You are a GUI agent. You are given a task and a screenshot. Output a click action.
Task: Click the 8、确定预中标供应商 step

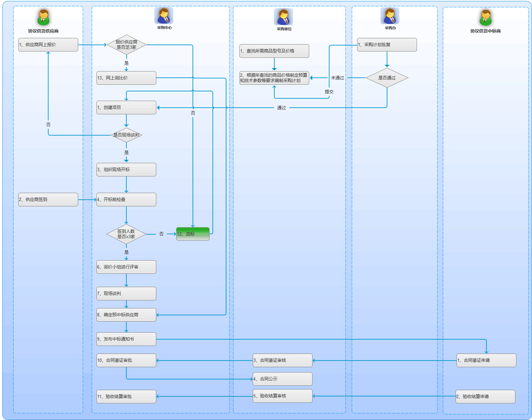coord(126,315)
